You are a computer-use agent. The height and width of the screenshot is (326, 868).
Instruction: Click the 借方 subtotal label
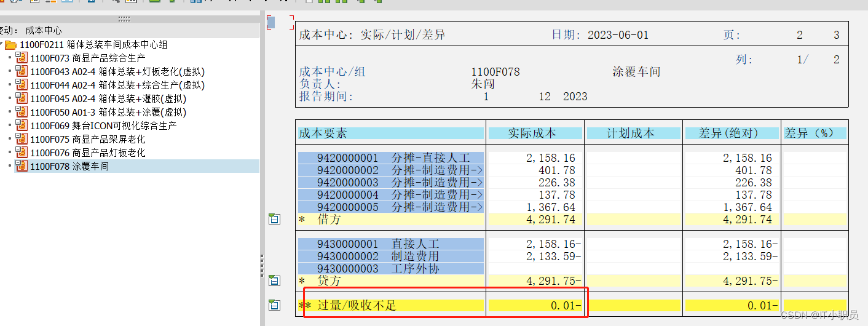tap(329, 219)
